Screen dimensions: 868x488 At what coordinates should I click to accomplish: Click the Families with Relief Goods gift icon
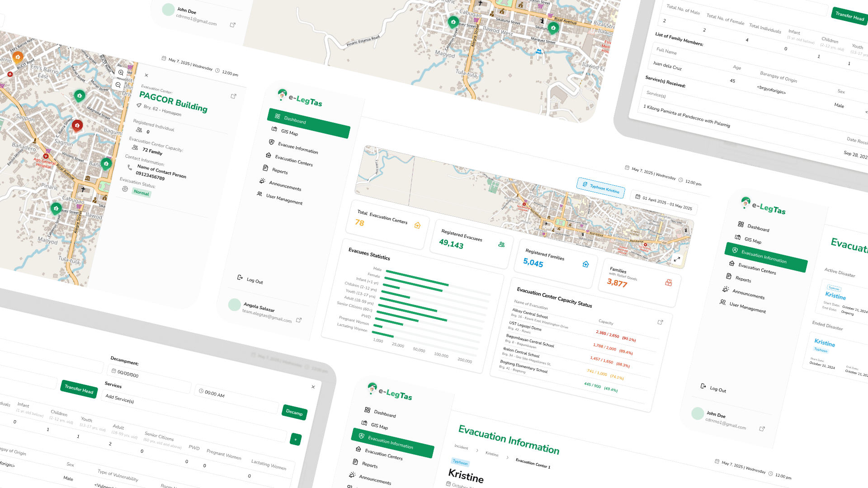click(x=669, y=283)
